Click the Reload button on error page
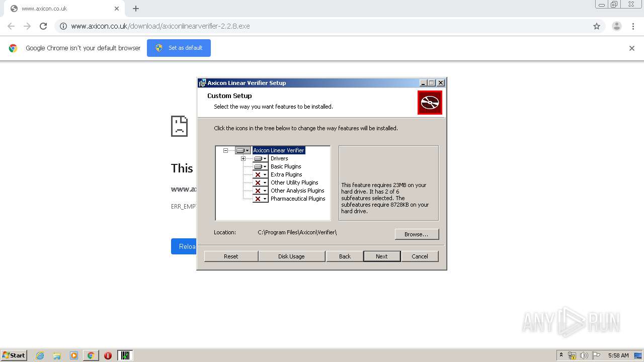 [x=184, y=246]
